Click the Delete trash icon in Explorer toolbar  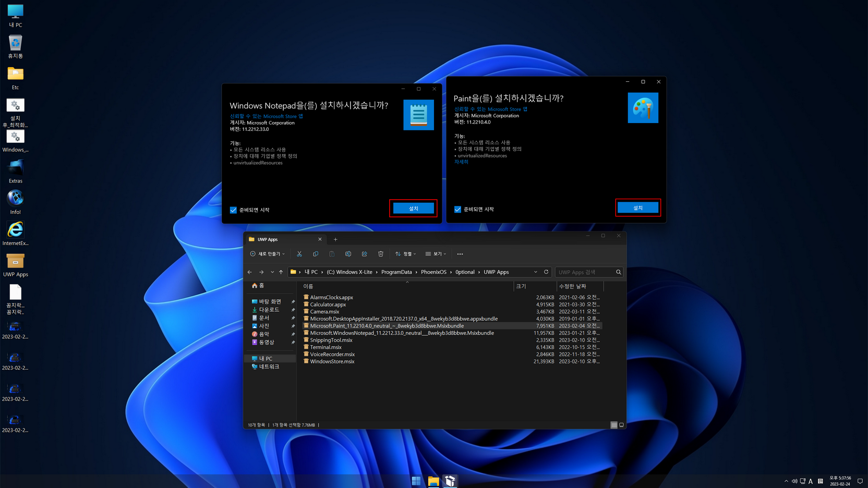click(381, 254)
